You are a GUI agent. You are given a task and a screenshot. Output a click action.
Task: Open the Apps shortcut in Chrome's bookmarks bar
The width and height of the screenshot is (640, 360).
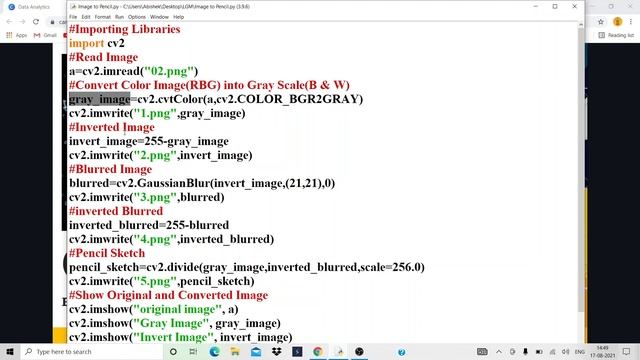tap(16, 36)
